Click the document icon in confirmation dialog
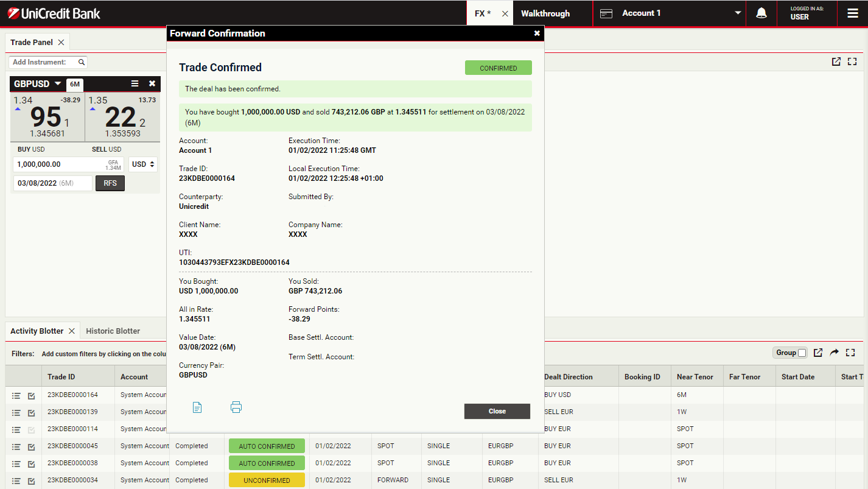Screen dimensions: 868x489 point(197,407)
